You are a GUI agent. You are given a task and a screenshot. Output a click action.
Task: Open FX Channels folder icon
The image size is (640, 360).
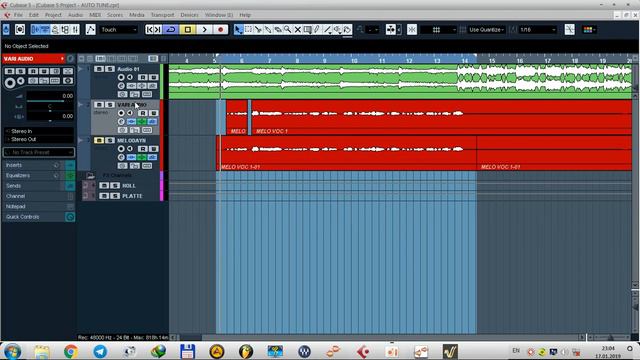click(91, 176)
